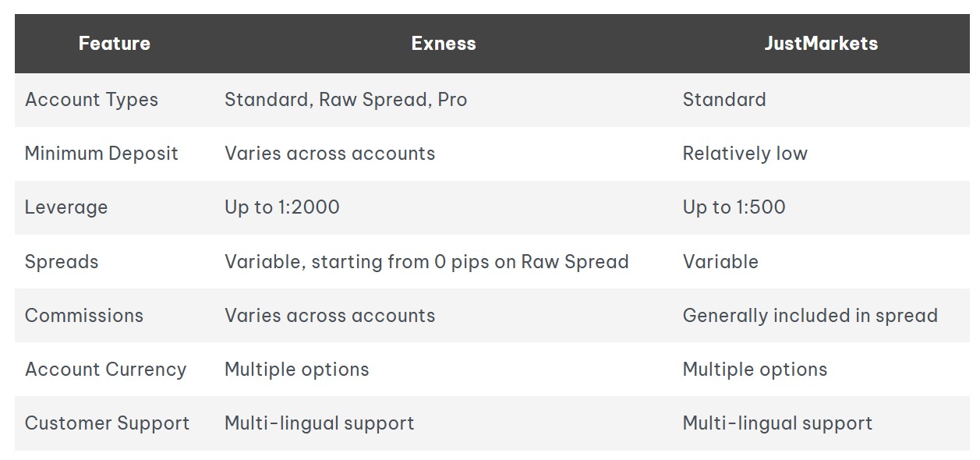Click the Minimum Deposit row label

(x=101, y=154)
